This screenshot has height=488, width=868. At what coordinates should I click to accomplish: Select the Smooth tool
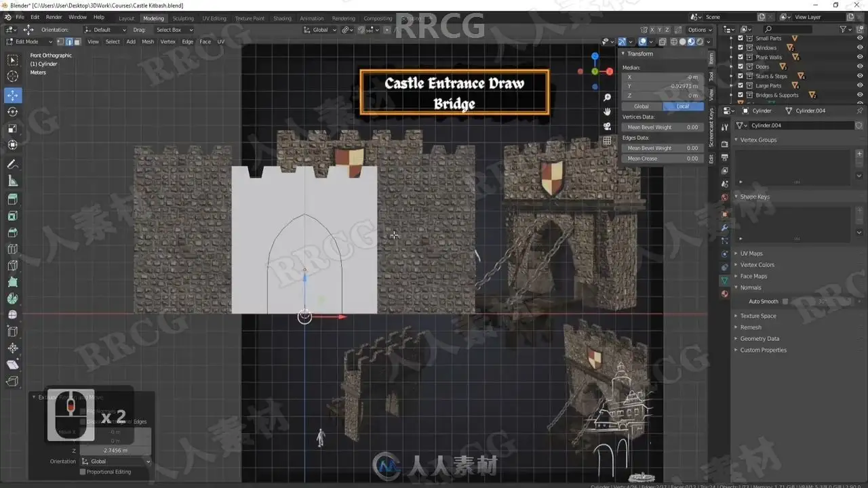pos(13,315)
